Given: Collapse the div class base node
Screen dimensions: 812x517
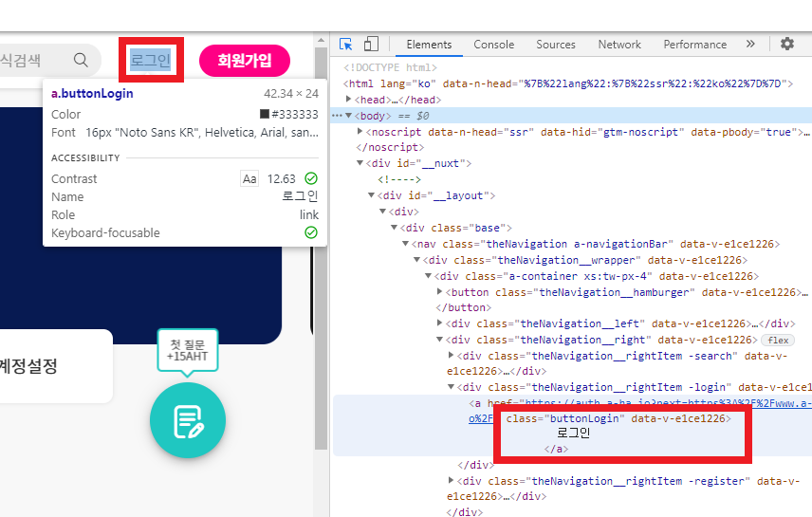Looking at the screenshot, I should point(394,228).
